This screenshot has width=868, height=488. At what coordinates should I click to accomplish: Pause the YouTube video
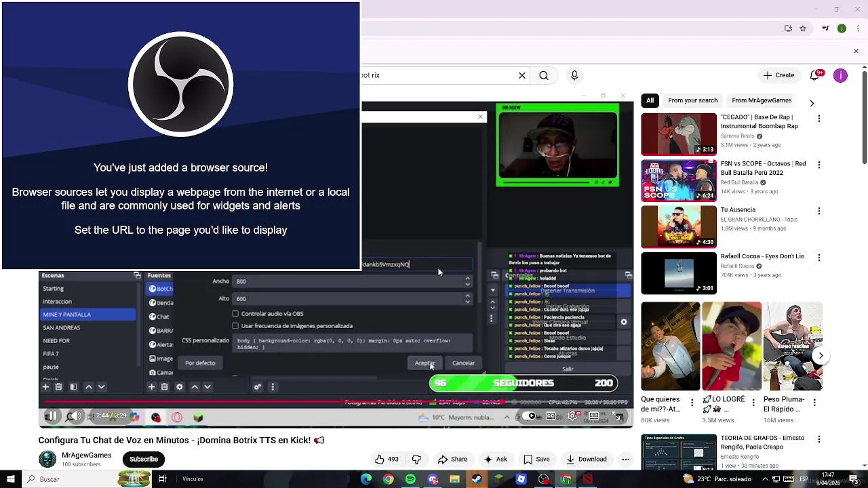pos(52,416)
